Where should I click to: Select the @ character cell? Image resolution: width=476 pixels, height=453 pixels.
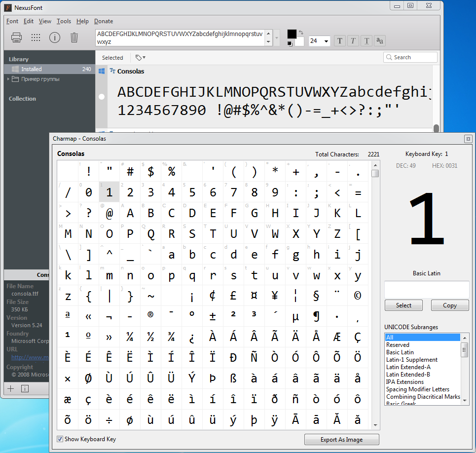coord(110,213)
